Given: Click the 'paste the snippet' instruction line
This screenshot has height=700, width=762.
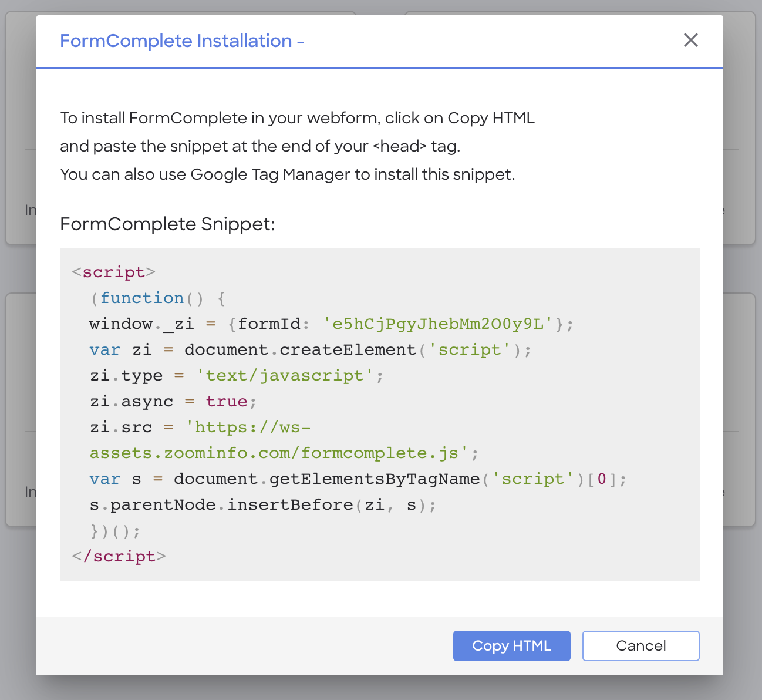Looking at the screenshot, I should [x=260, y=146].
